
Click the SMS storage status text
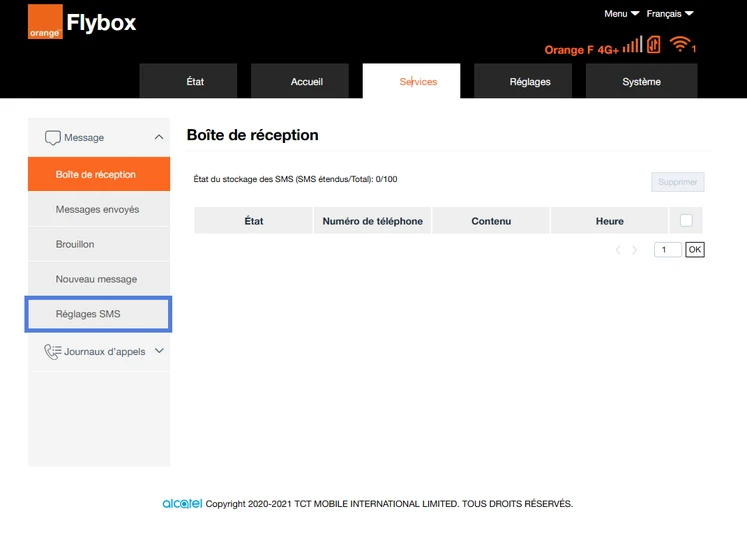295,179
